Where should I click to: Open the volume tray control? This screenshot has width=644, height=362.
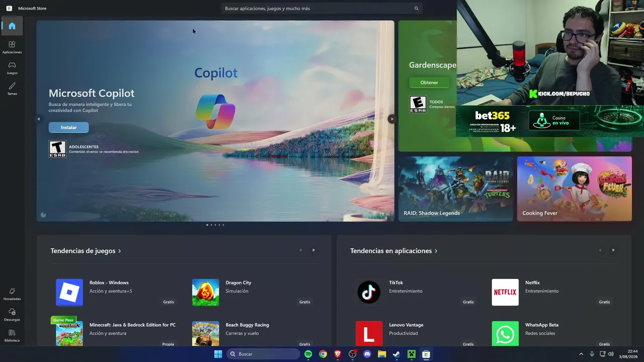(x=611, y=354)
